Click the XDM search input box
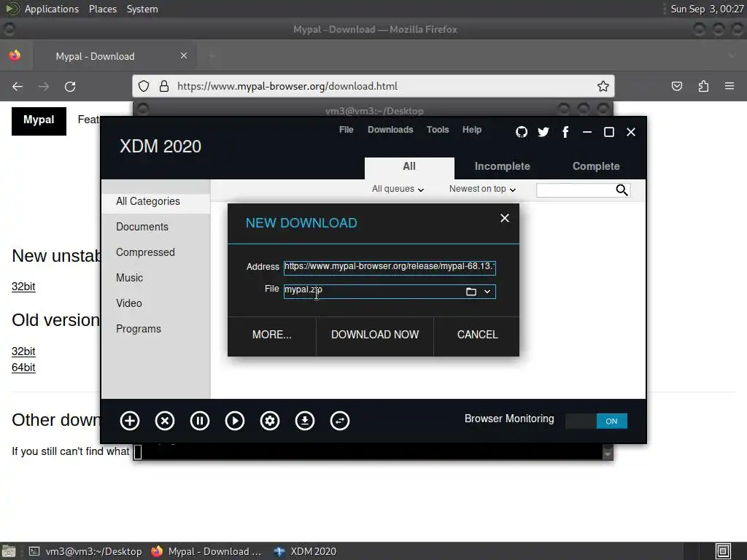 coord(576,190)
